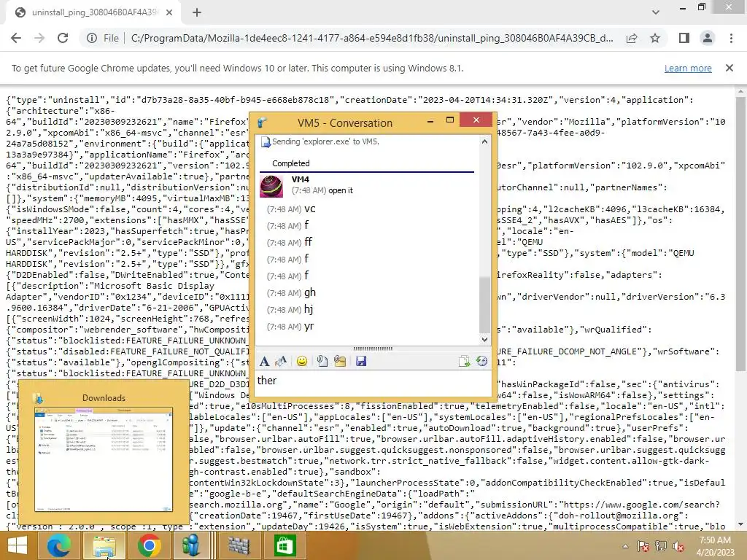Open Microsoft Edge from the taskbar
This screenshot has width=747, height=560.
(58, 545)
